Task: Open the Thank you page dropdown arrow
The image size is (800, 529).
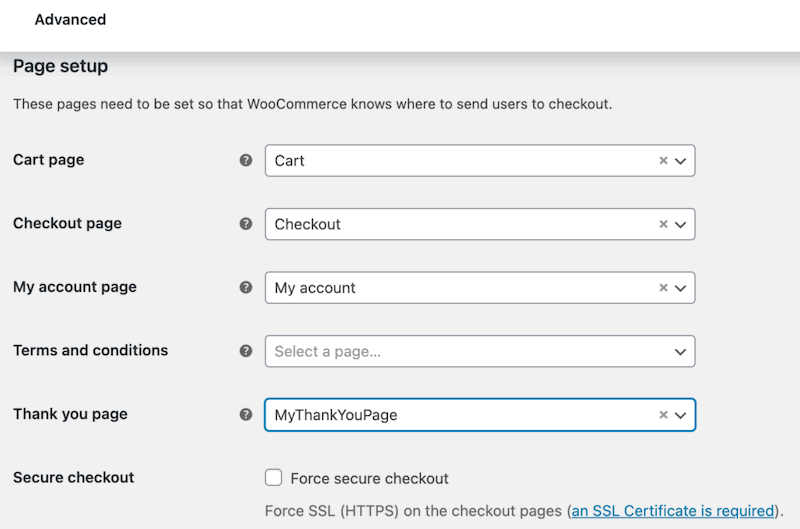Action: [681, 415]
